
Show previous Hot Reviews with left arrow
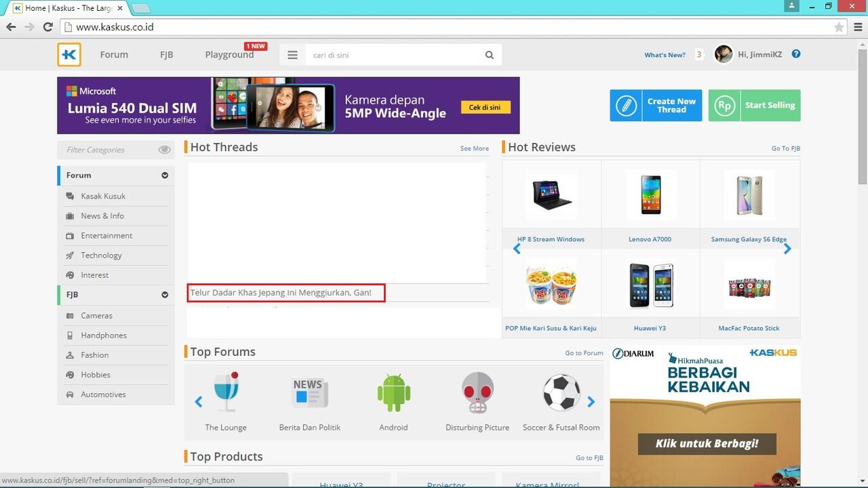pyautogui.click(x=517, y=249)
